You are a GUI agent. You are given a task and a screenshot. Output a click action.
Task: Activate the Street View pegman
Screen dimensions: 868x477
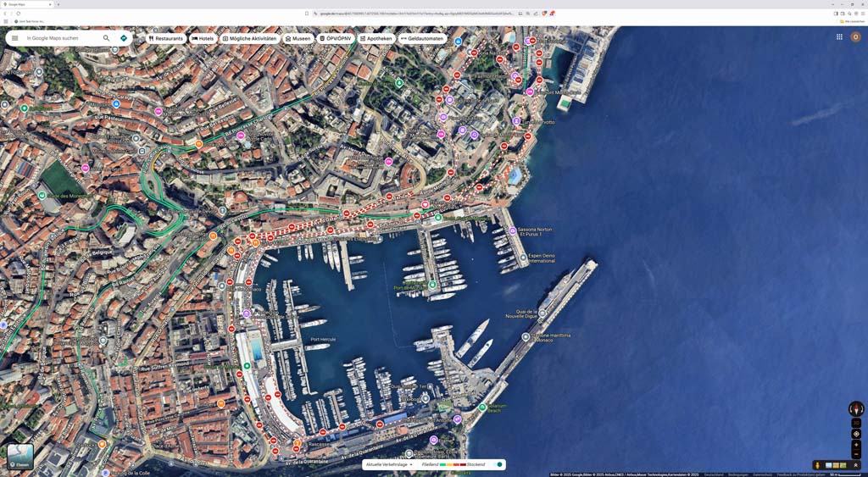click(x=817, y=465)
